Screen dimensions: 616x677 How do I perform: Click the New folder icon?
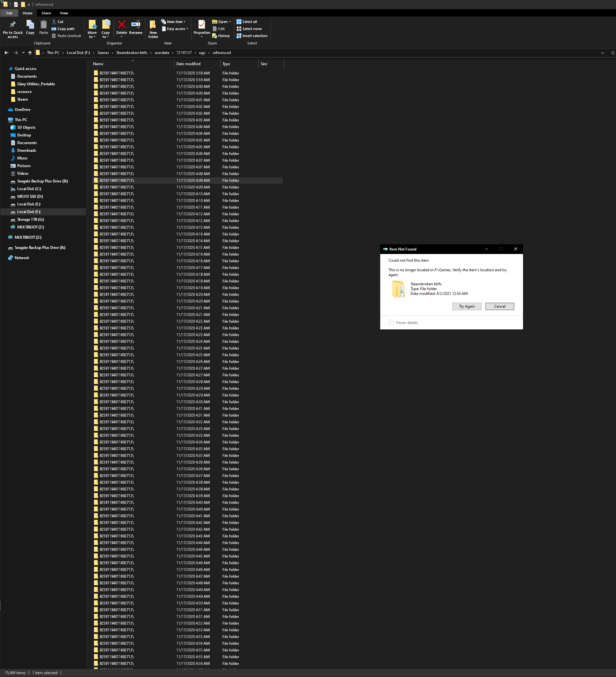pos(153,28)
